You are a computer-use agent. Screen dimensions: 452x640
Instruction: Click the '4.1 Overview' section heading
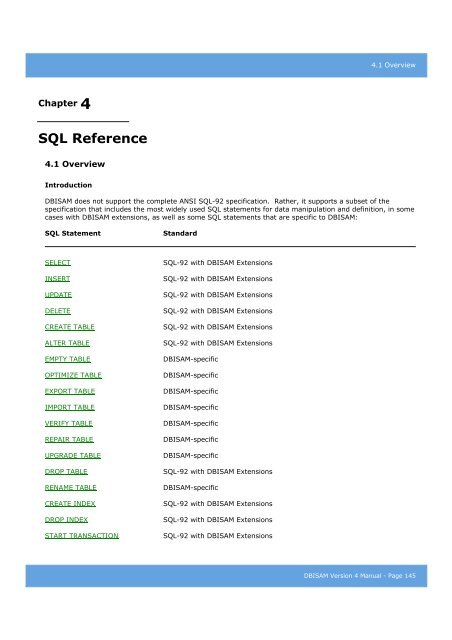[75, 164]
